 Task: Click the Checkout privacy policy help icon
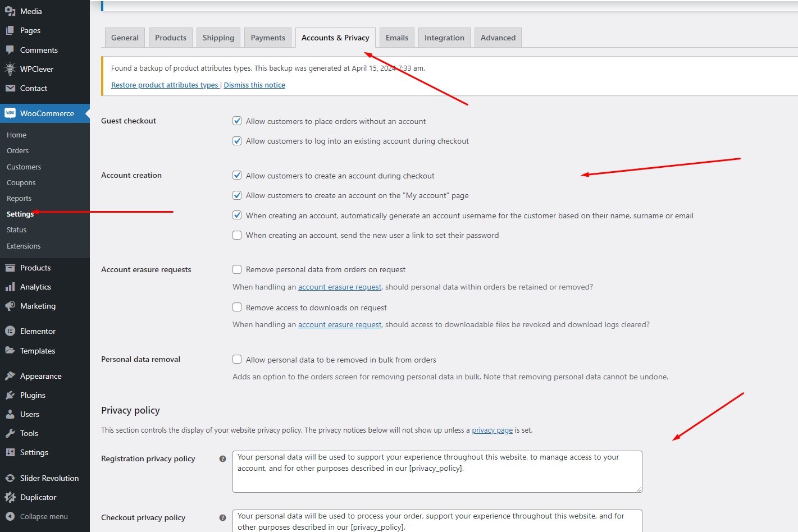coord(222,518)
